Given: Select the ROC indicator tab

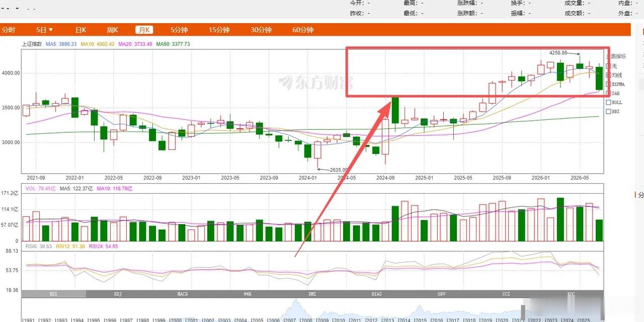Looking at the screenshot, I should pos(571,294).
